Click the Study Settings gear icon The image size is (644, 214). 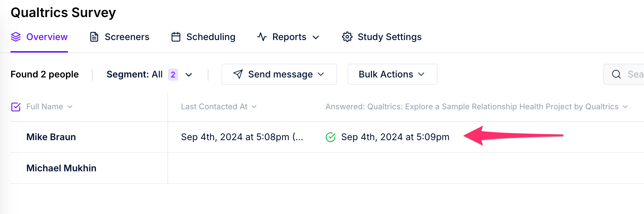(x=347, y=37)
